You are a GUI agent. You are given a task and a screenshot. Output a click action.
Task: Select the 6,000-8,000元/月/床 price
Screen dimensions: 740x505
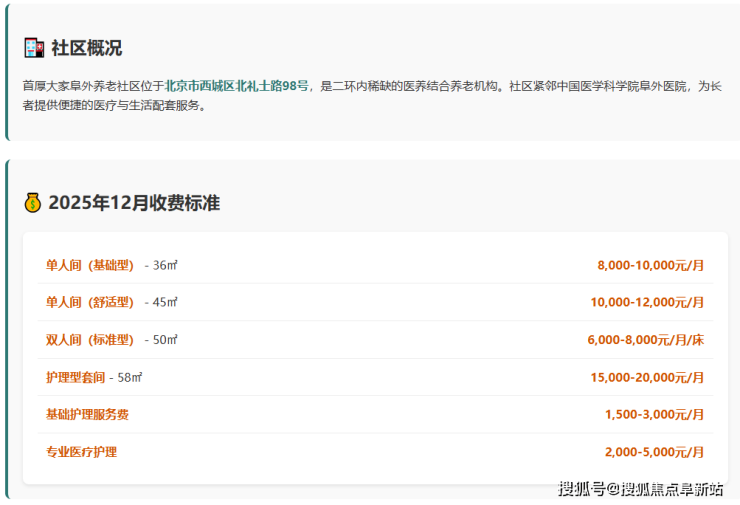(x=645, y=340)
